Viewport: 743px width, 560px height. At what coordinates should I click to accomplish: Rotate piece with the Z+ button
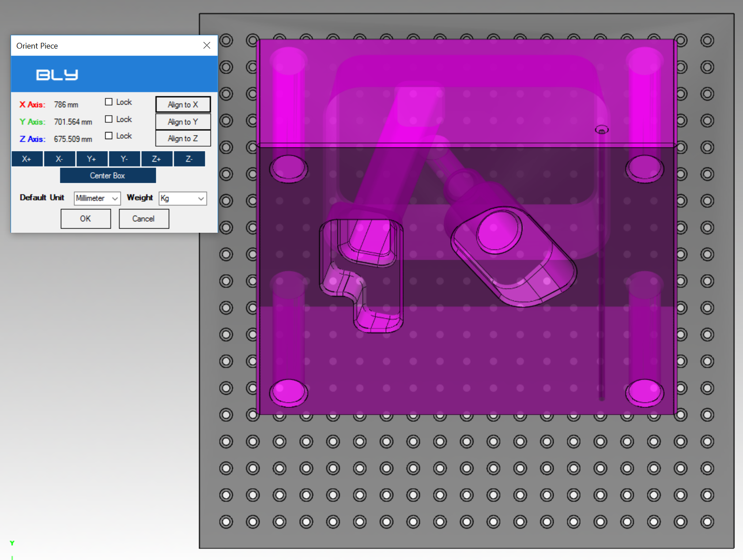157,159
